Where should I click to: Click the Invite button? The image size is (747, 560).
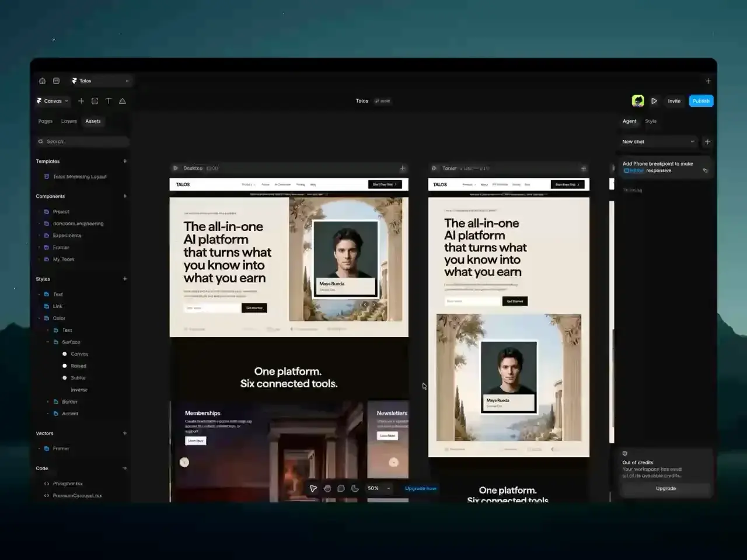[x=674, y=101]
